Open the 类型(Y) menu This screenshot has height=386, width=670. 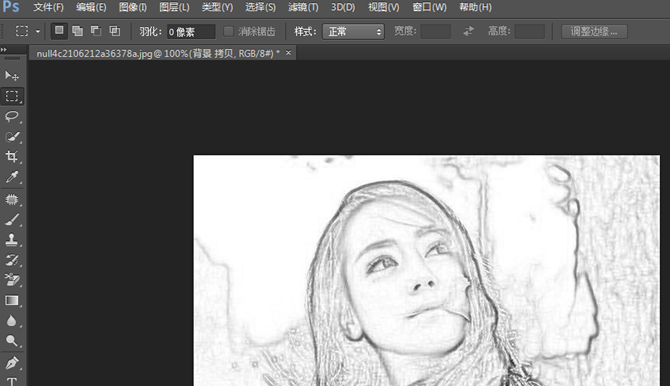tap(217, 7)
